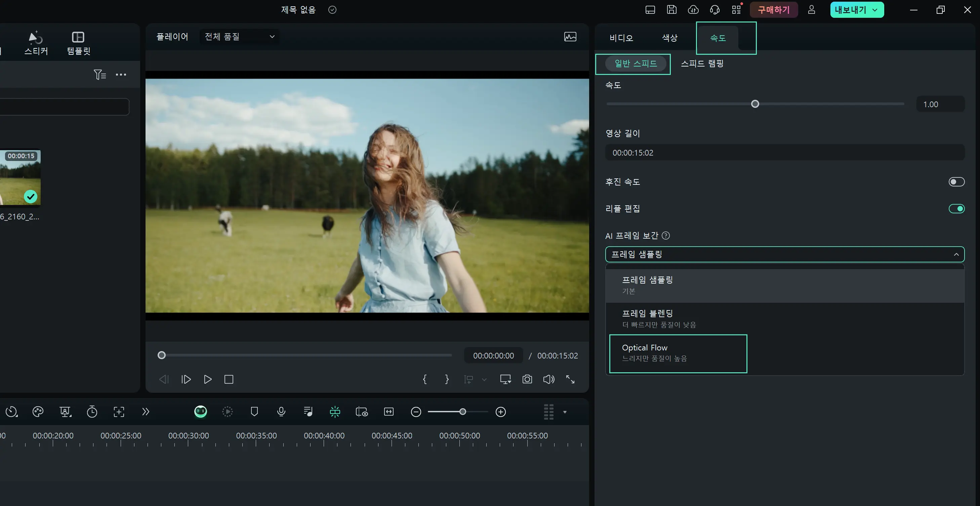Image resolution: width=980 pixels, height=506 pixels.
Task: Open the user account profile icon
Action: coord(812,10)
